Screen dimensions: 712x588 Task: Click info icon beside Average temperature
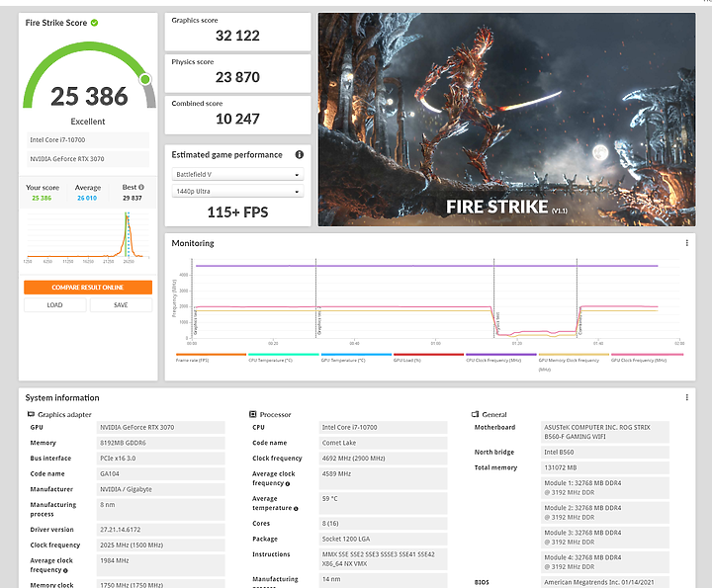(296, 509)
